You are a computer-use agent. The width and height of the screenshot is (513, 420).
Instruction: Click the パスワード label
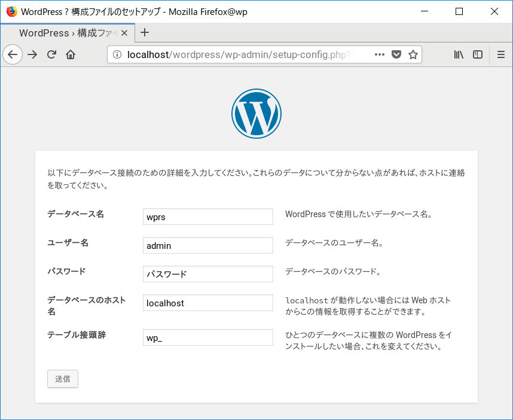(66, 272)
